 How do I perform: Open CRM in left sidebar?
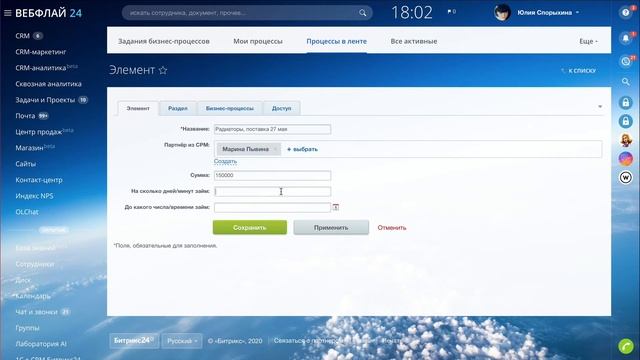coord(22,36)
